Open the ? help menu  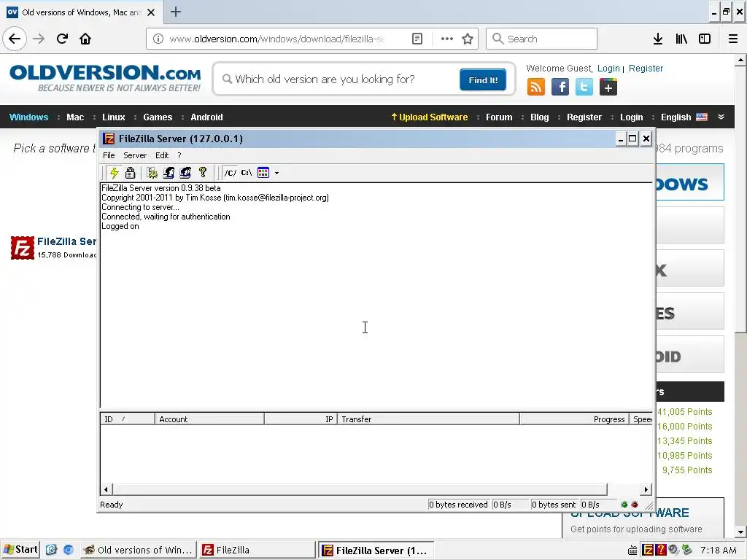(179, 155)
